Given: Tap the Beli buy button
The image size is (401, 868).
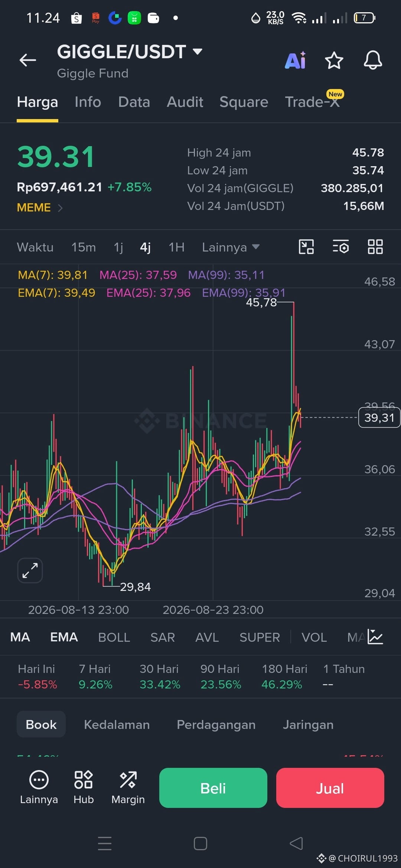Looking at the screenshot, I should click(213, 788).
